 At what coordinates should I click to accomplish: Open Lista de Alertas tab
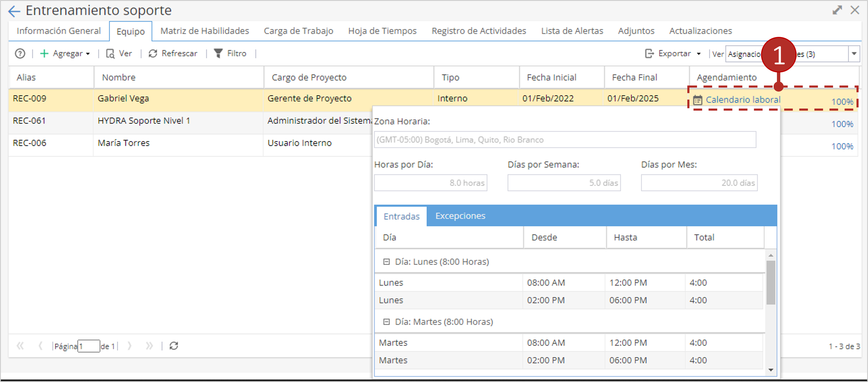point(572,31)
